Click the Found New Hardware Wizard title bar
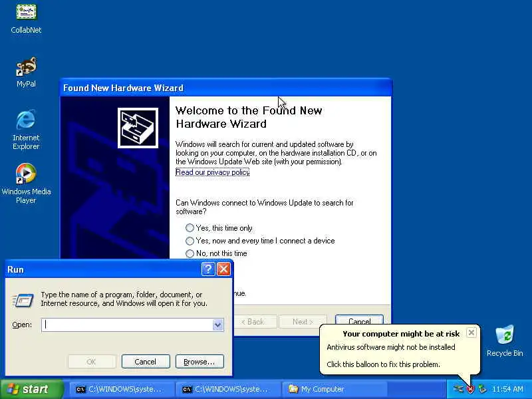This screenshot has width=532, height=399. 225,88
